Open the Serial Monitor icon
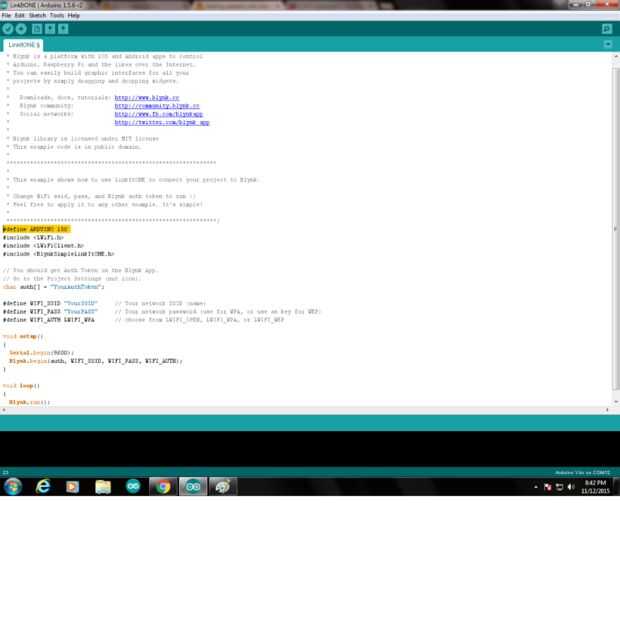This screenshot has width=620, height=620. pyautogui.click(x=607, y=29)
